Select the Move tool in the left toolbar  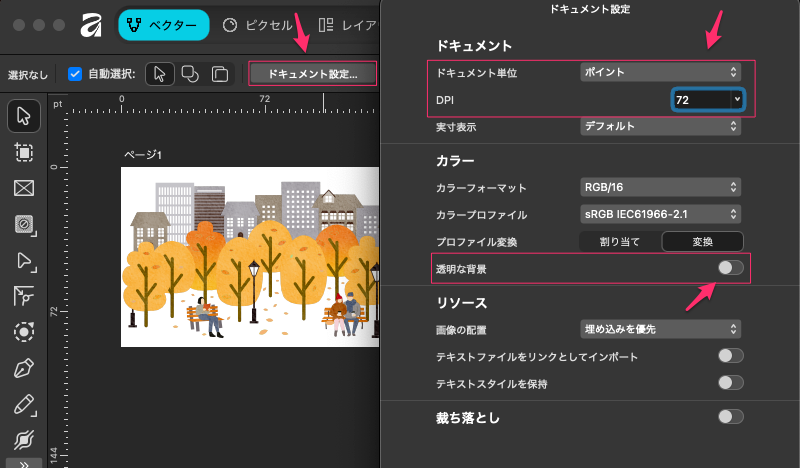[x=23, y=116]
